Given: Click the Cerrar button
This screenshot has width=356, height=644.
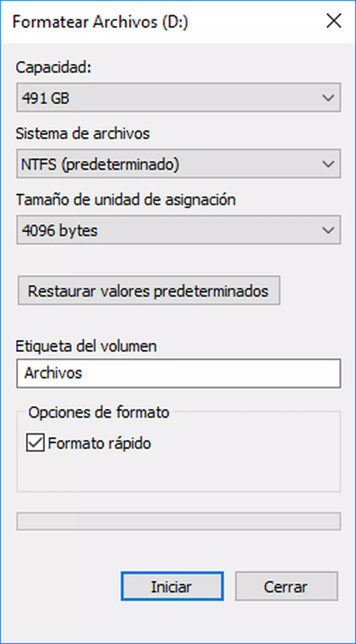Looking at the screenshot, I should coord(286,586).
